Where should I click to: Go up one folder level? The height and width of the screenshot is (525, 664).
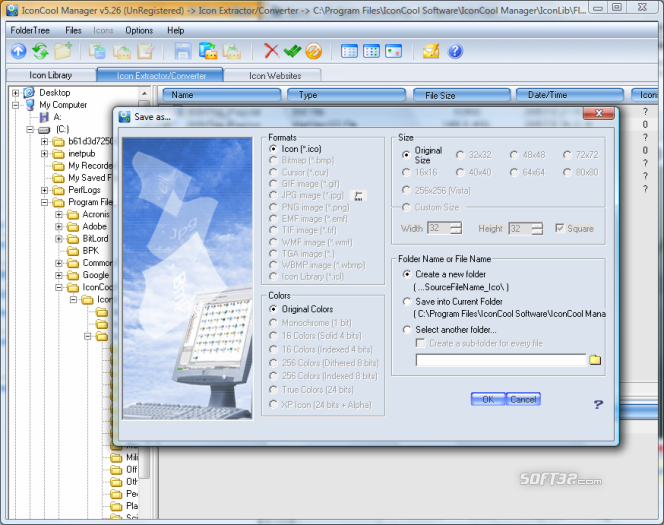pyautogui.click(x=18, y=51)
